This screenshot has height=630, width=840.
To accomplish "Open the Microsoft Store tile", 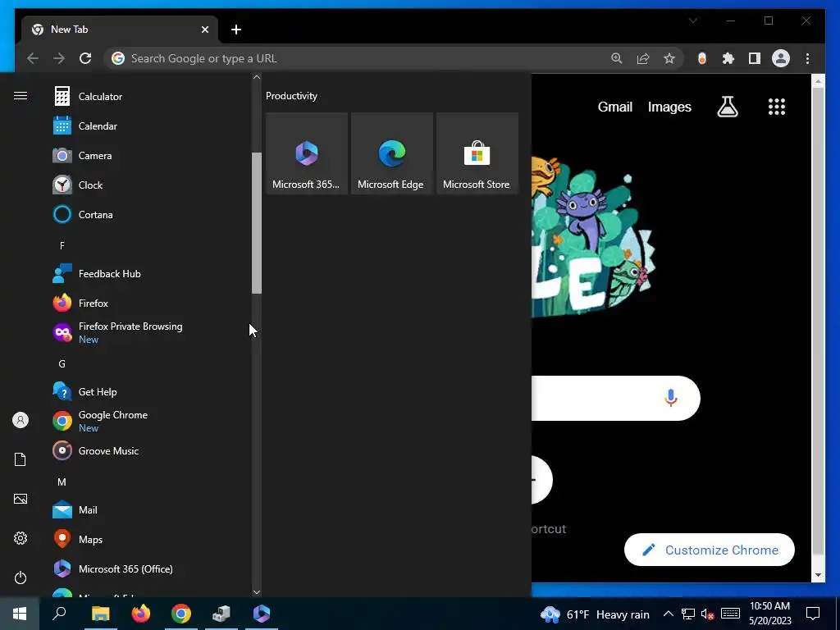I will (x=477, y=153).
